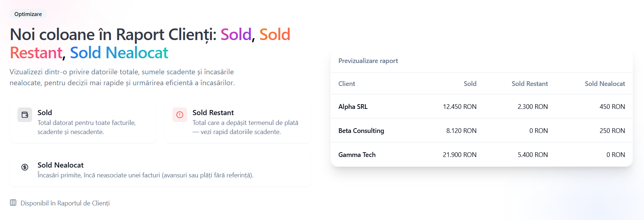Select the Gamma Tech client row
Image resolution: width=644 pixels, height=220 pixels.
481,154
